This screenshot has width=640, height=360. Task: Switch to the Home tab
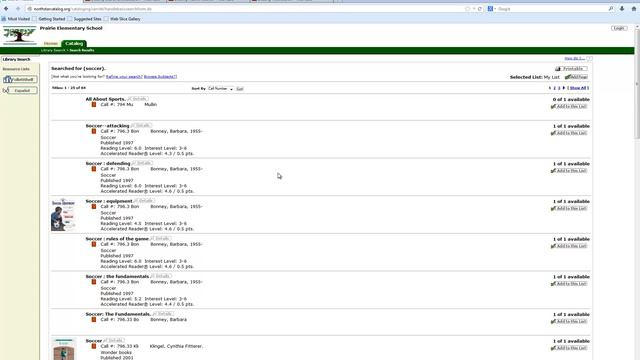[51, 44]
